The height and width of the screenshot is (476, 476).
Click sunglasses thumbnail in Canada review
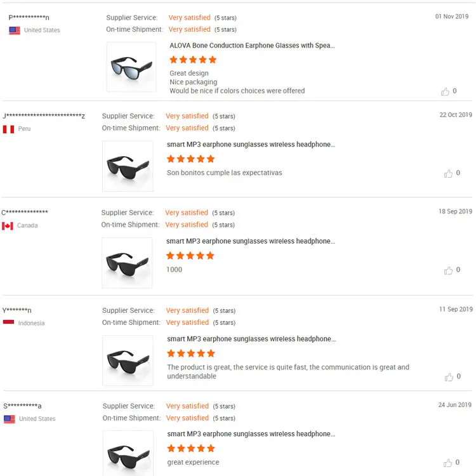click(127, 263)
